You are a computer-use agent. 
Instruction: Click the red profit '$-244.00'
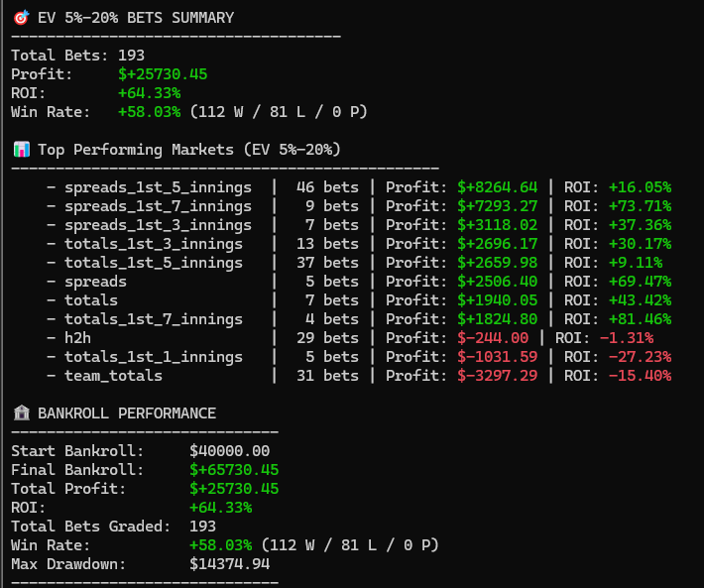coord(493,338)
